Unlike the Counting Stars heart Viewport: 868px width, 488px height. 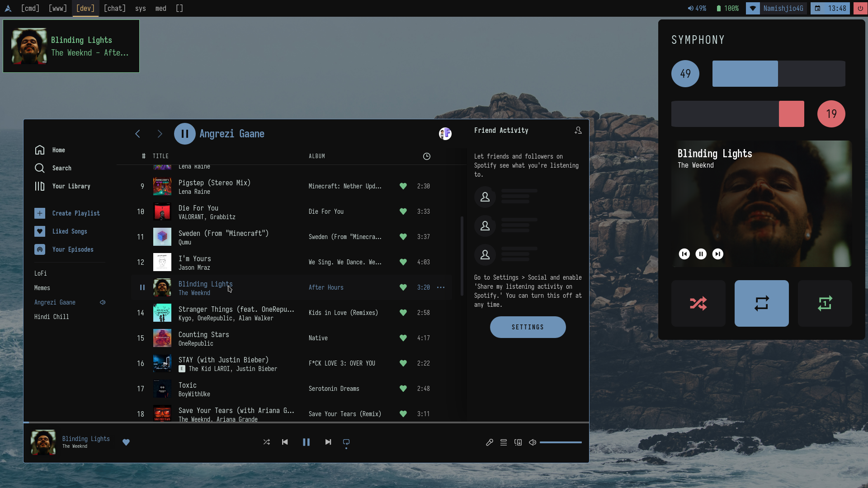[403, 338]
